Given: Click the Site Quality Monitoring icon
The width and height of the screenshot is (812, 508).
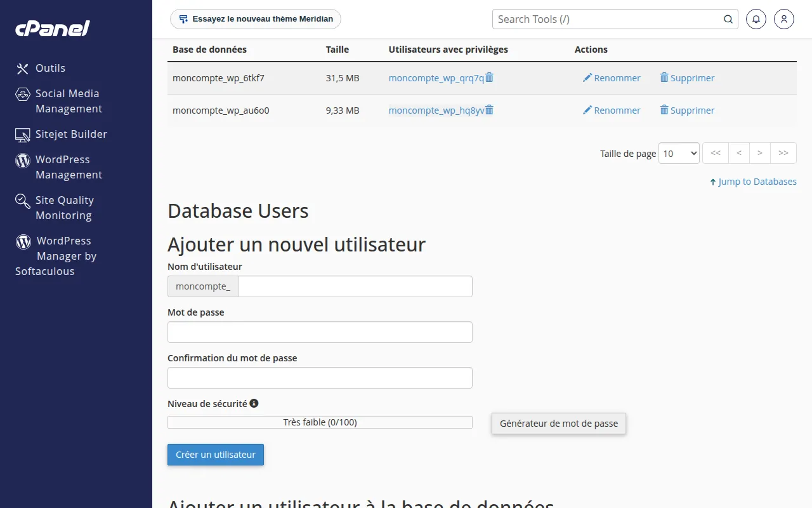Looking at the screenshot, I should pos(23,201).
